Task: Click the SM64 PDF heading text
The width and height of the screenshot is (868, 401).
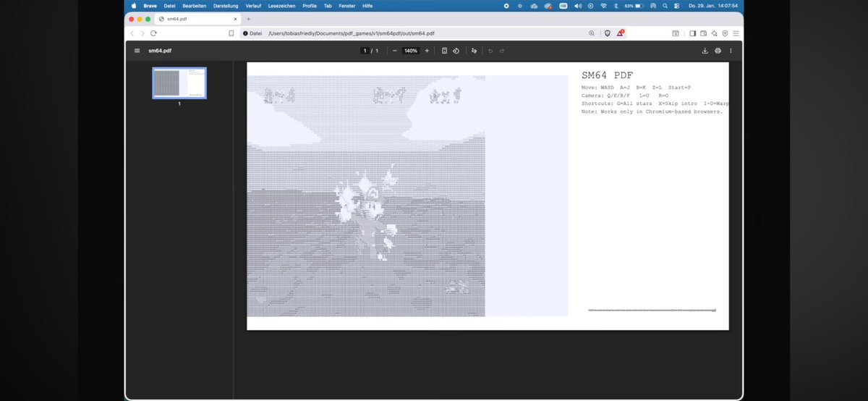Action: (607, 75)
